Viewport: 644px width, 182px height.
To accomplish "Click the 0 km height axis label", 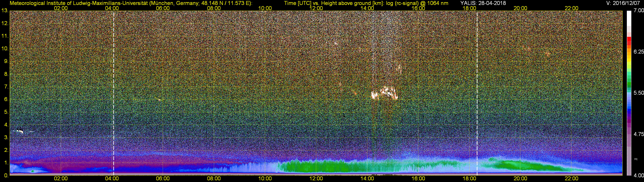I will 6,176.
